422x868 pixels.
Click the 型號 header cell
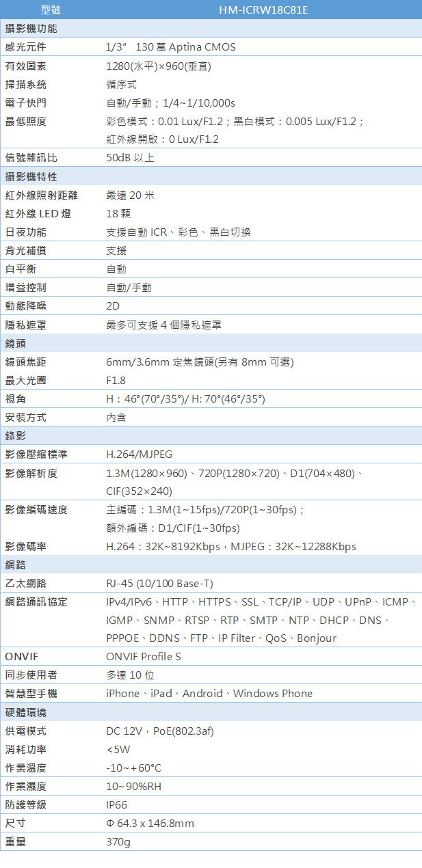pos(51,10)
